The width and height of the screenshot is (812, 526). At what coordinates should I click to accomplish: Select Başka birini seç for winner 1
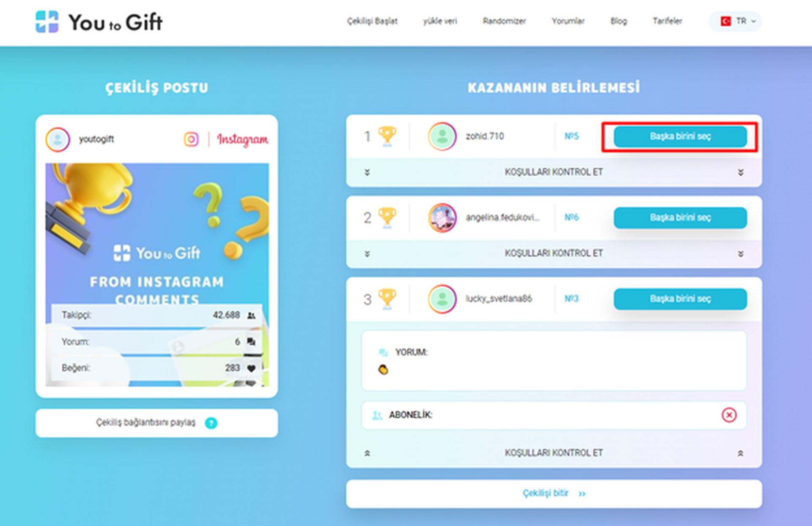680,136
